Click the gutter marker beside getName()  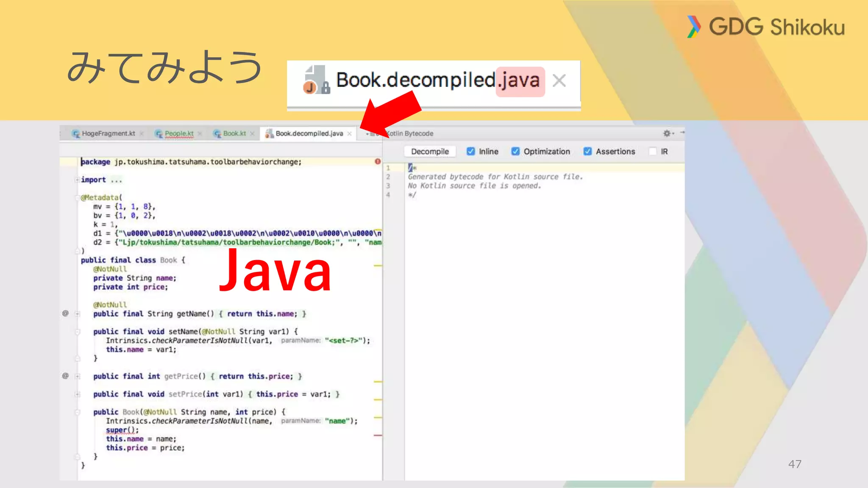click(x=65, y=313)
